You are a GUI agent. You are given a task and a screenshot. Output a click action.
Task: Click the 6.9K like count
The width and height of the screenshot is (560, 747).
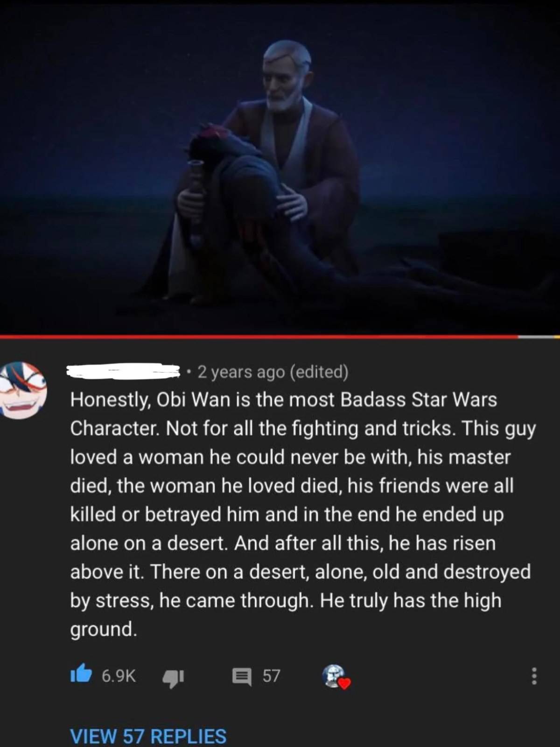119,676
